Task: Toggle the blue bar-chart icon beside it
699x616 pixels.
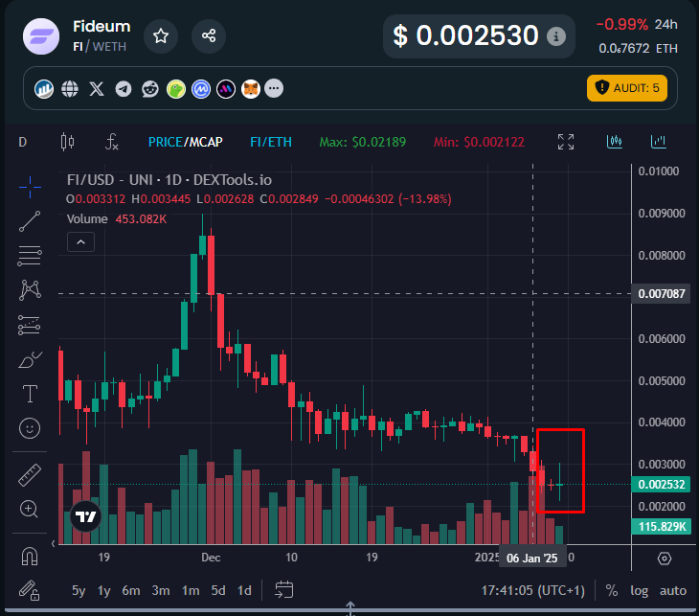Action: (x=658, y=142)
